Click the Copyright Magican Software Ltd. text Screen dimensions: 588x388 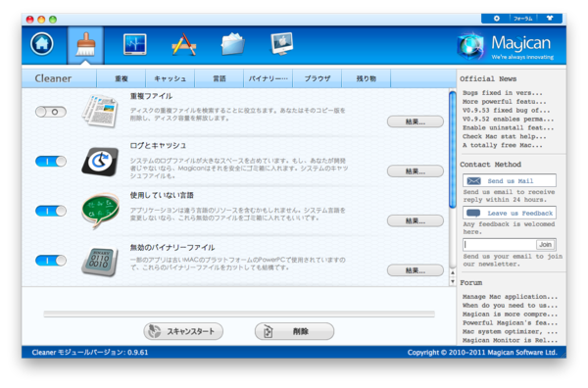pos(482,353)
